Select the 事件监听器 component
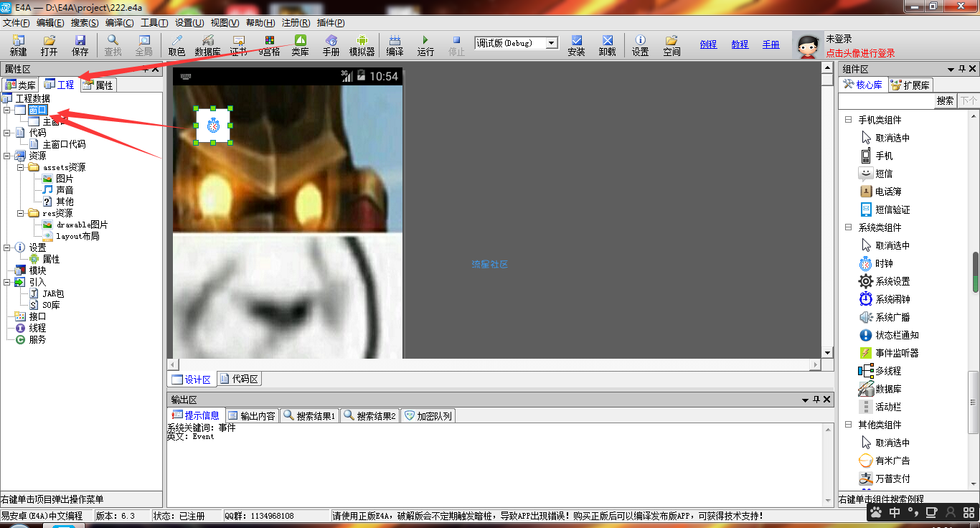 [888, 353]
